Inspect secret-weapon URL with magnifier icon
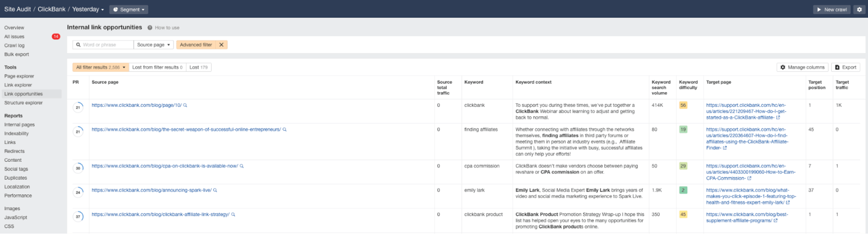Viewport: 868px width, 234px height. click(284, 130)
